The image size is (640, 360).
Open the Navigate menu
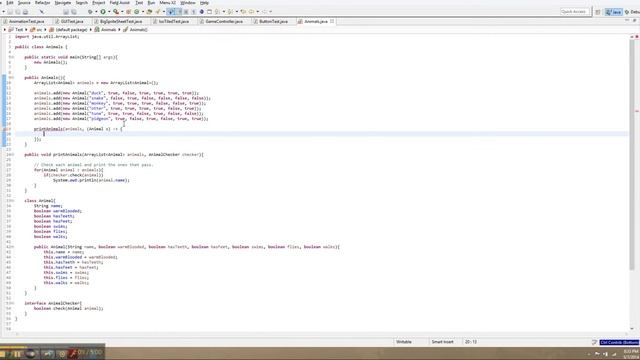63,3
